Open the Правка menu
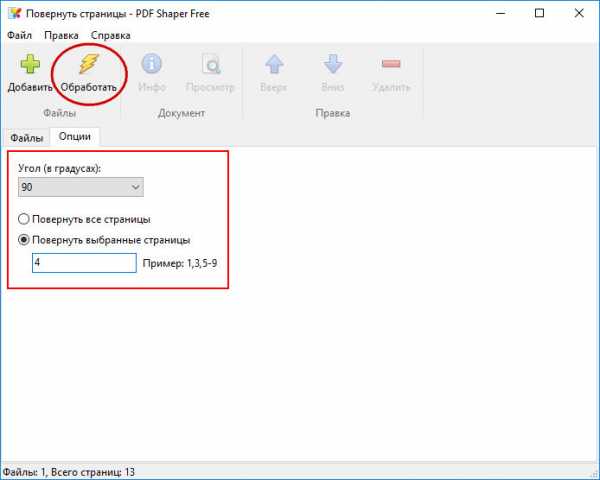 (61, 35)
